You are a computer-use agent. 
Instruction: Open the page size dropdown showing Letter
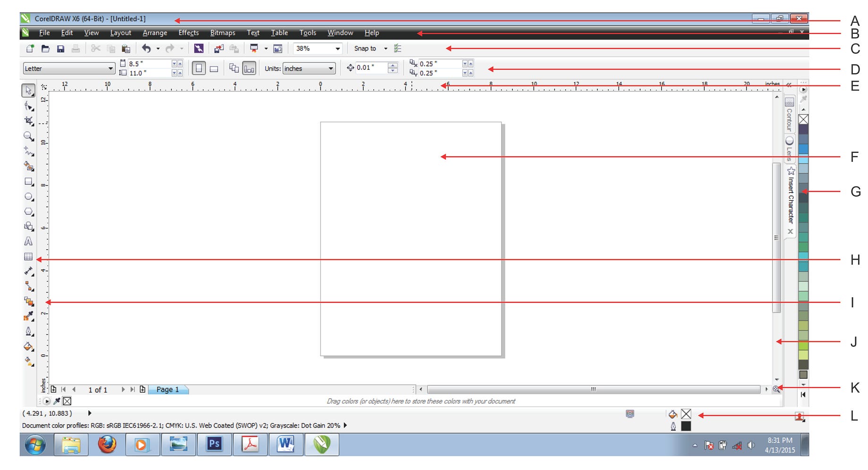point(111,68)
